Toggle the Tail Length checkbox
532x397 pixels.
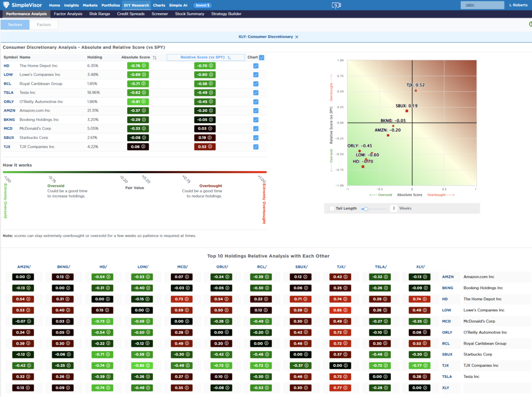coord(331,208)
